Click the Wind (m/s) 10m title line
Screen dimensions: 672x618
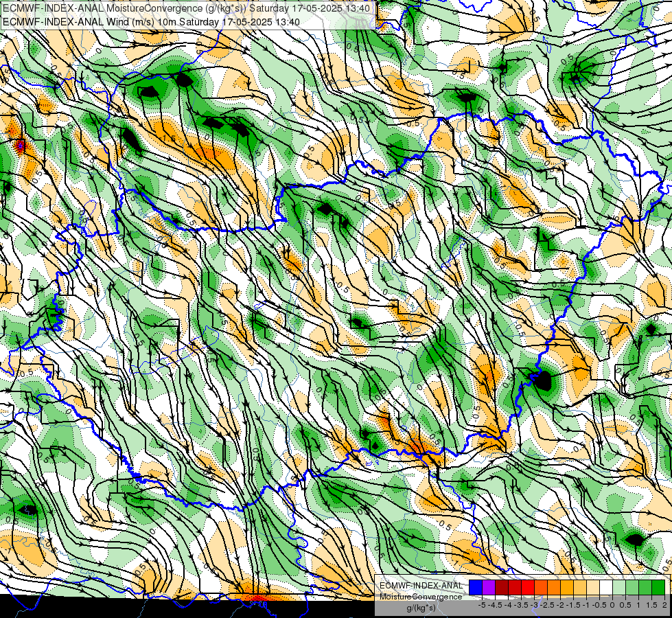(151, 22)
